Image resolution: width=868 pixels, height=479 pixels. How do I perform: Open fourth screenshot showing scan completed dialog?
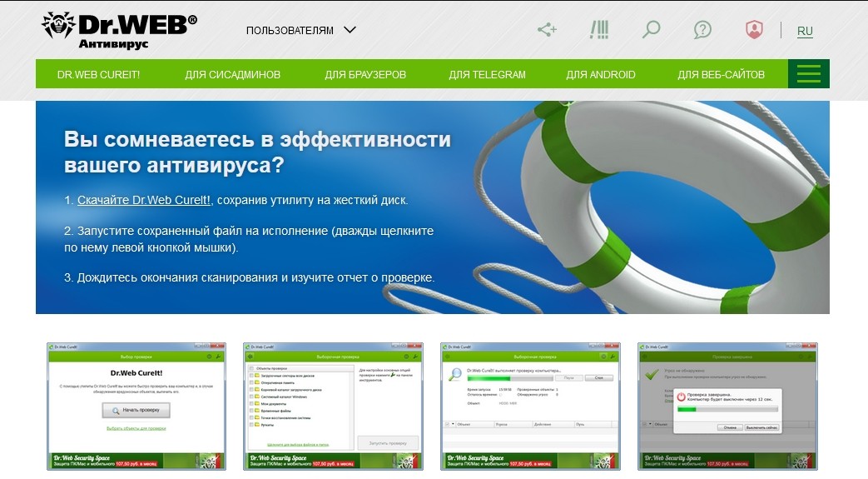pos(727,406)
